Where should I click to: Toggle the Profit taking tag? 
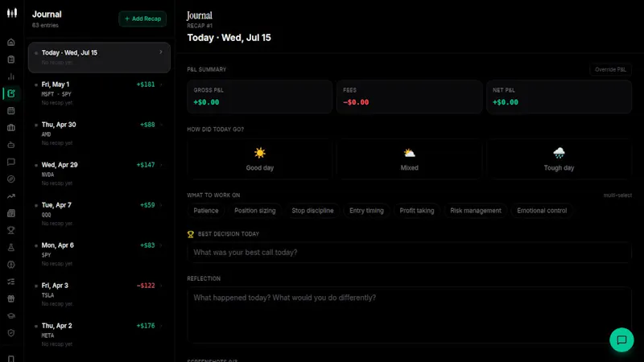tap(417, 211)
